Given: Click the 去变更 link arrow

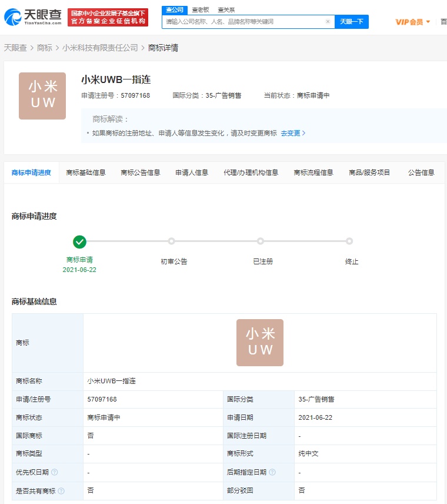Looking at the screenshot, I should click(293, 133).
